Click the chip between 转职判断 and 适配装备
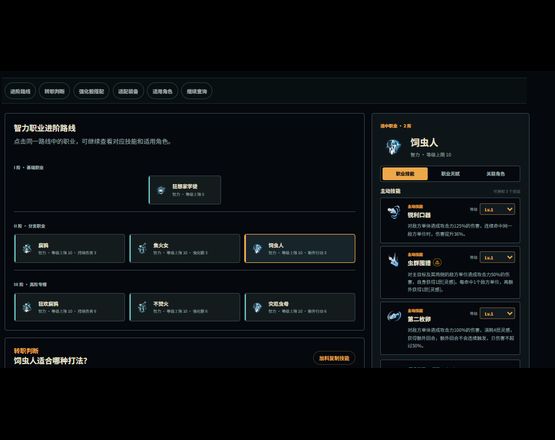This screenshot has width=555, height=440. pyautogui.click(x=91, y=91)
